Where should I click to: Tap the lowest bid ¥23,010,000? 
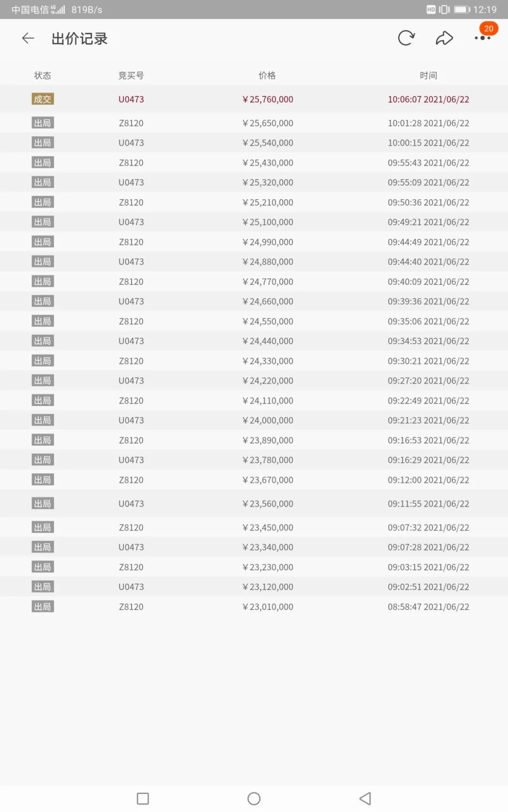coord(268,607)
